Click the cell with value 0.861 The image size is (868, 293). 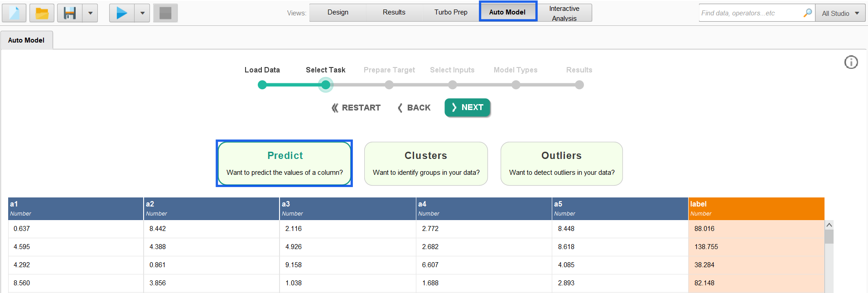click(212, 265)
